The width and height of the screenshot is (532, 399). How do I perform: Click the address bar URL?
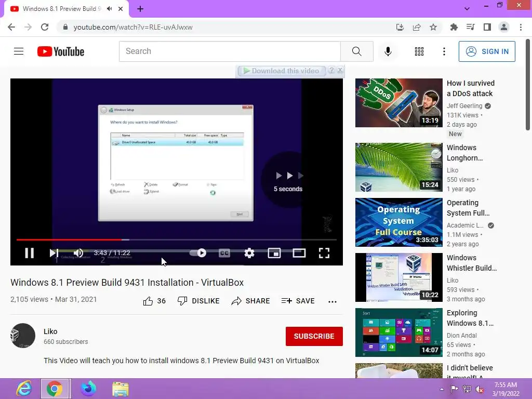click(x=133, y=27)
